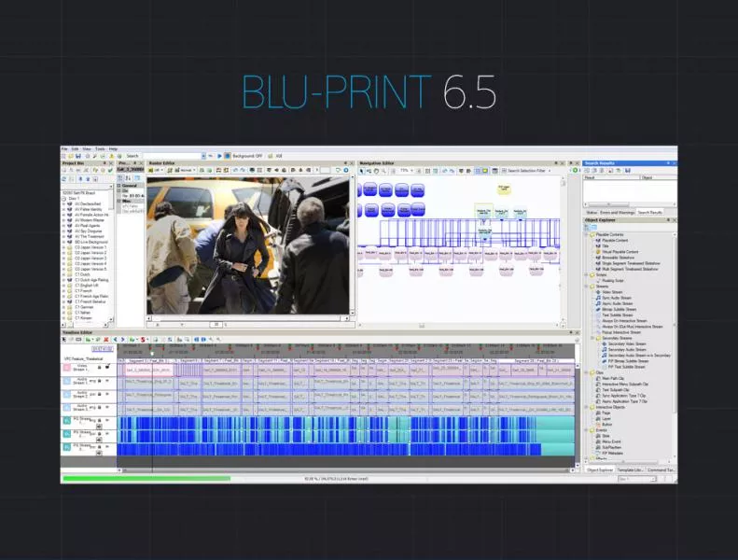Select Disc 1 in the project tree
Image resolution: width=738 pixels, height=560 pixels.
coord(74,198)
